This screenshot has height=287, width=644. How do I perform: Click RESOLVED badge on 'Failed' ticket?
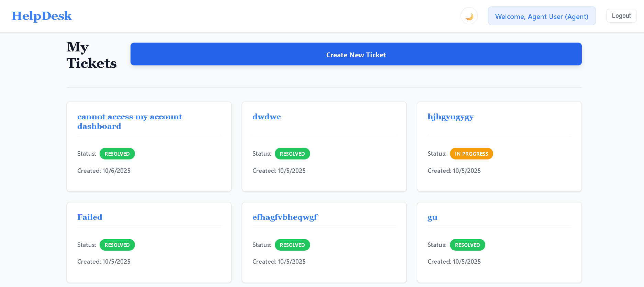[117, 245]
